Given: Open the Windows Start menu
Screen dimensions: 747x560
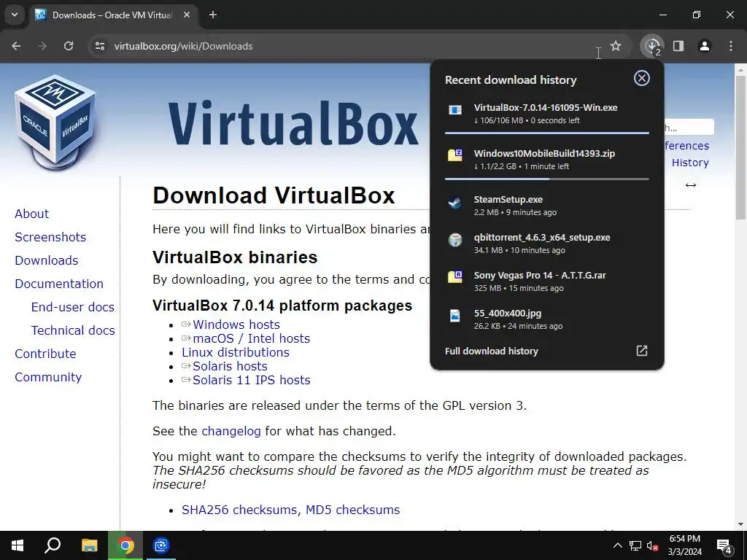Looking at the screenshot, I should [x=18, y=545].
